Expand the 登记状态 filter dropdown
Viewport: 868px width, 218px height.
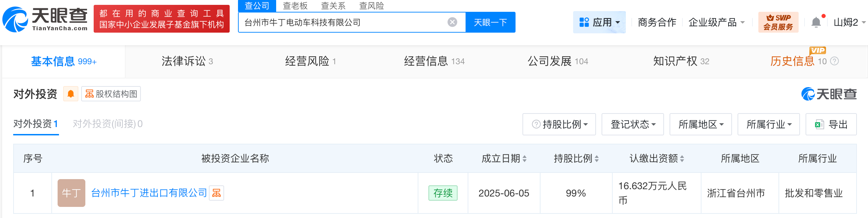[632, 124]
